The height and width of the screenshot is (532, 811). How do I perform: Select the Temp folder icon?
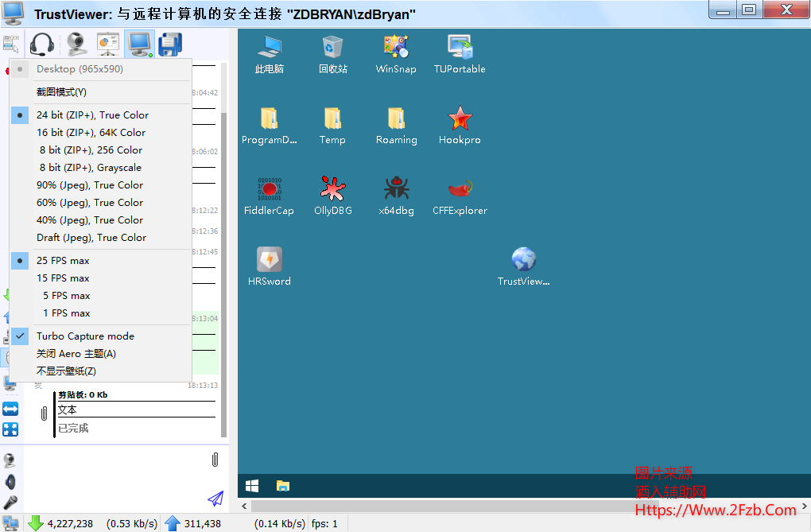click(x=332, y=125)
